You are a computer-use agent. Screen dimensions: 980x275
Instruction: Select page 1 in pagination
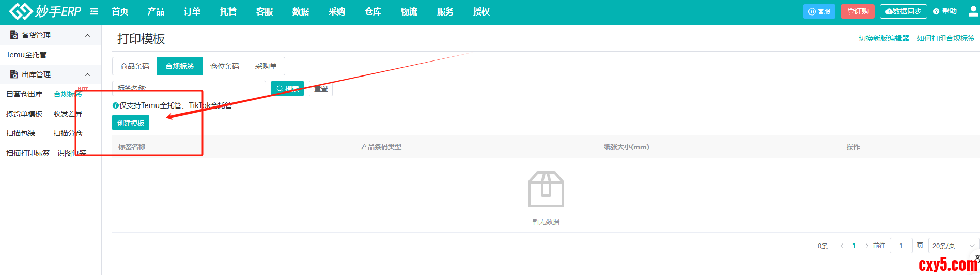(x=854, y=246)
